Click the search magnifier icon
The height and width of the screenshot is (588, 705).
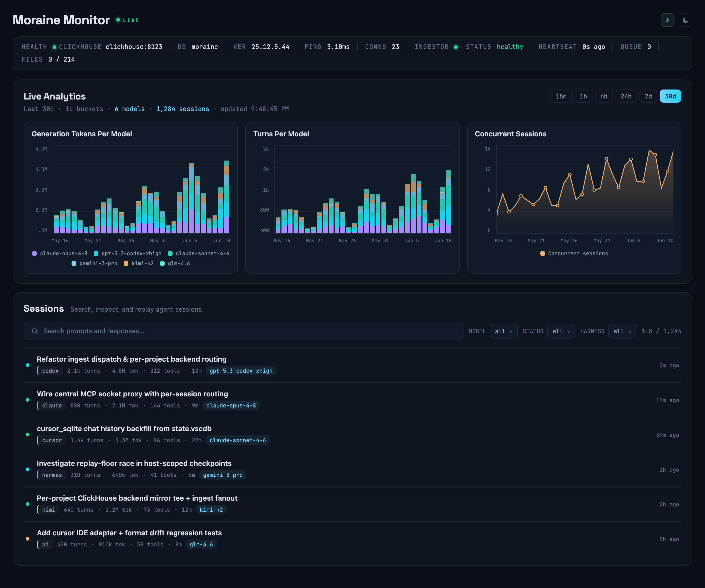pyautogui.click(x=34, y=331)
